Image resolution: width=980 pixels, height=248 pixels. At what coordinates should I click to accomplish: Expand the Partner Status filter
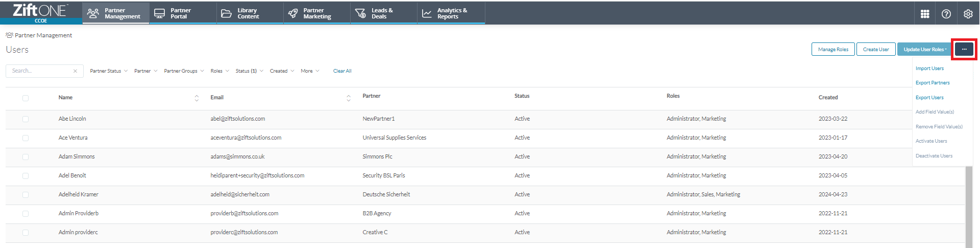tap(109, 71)
